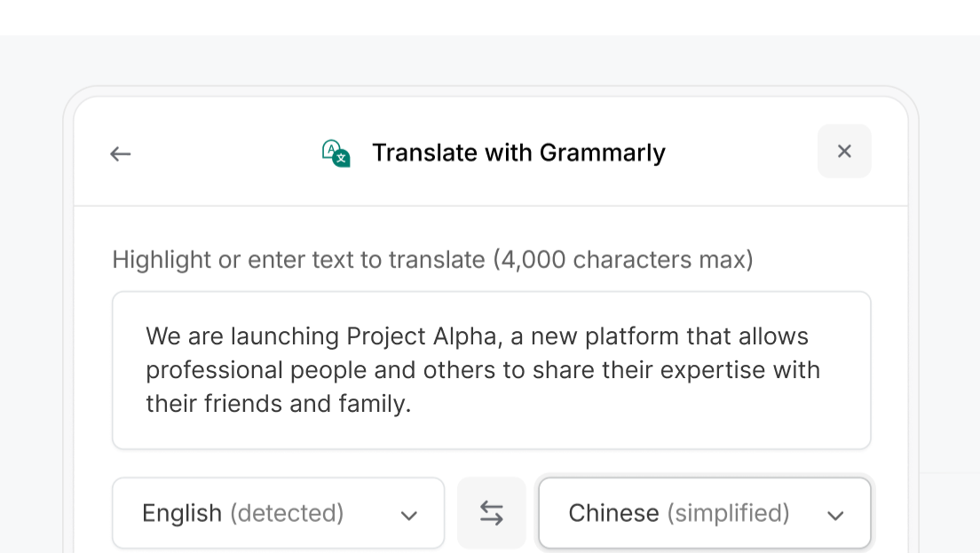
Task: Click the 'Translate with Grammarly' title text
Action: 518,153
